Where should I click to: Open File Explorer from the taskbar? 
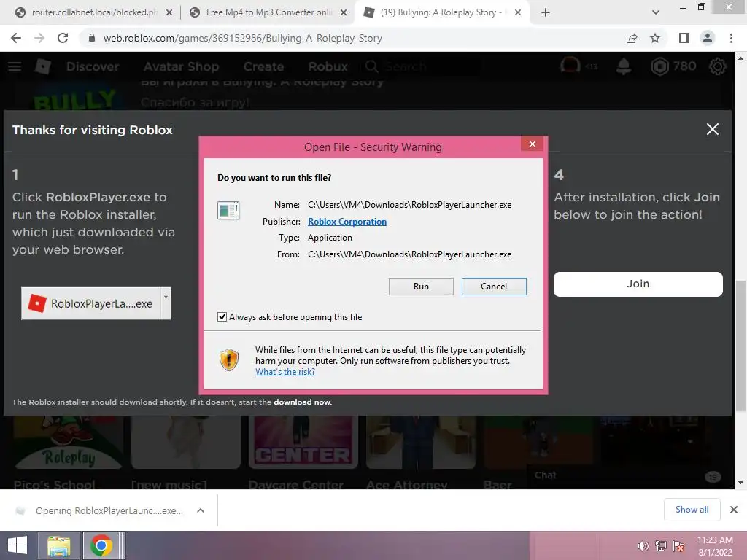[58, 545]
